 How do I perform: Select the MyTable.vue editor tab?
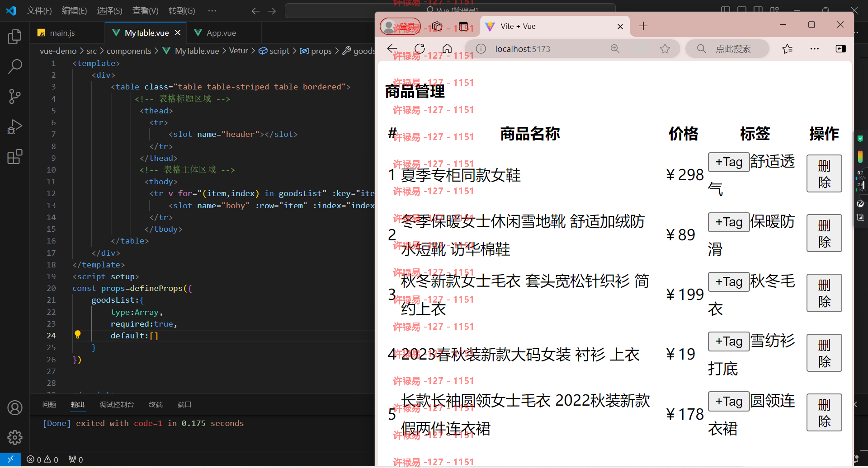(146, 33)
